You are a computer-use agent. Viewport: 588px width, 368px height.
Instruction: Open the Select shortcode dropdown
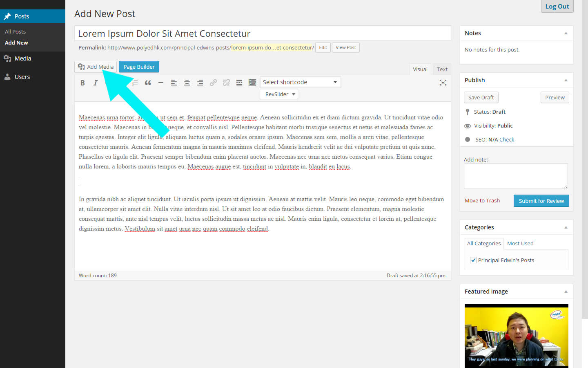point(300,82)
